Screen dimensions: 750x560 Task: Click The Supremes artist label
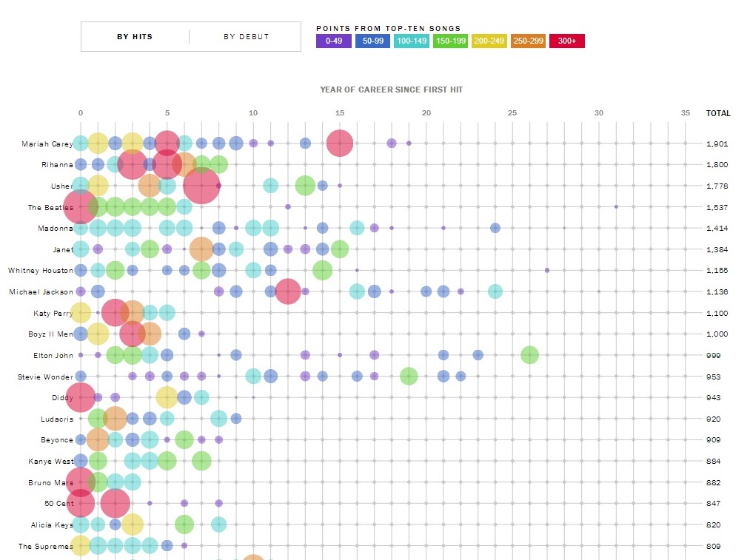click(46, 546)
